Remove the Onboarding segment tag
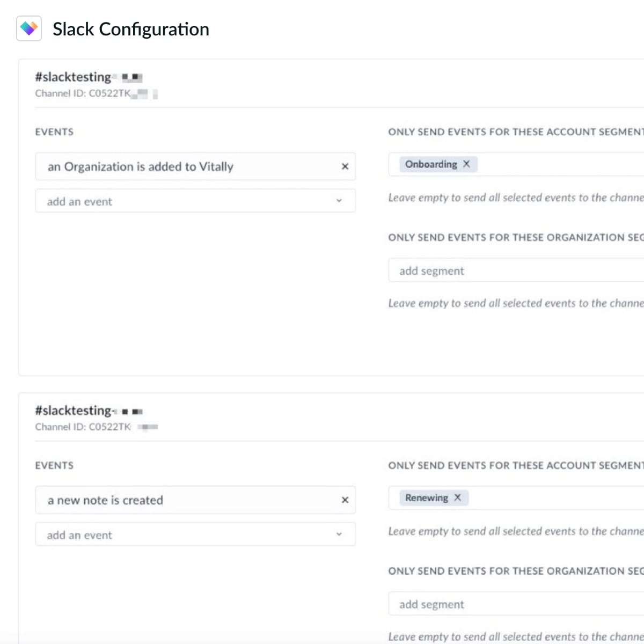Image resolution: width=644 pixels, height=644 pixels. point(466,164)
